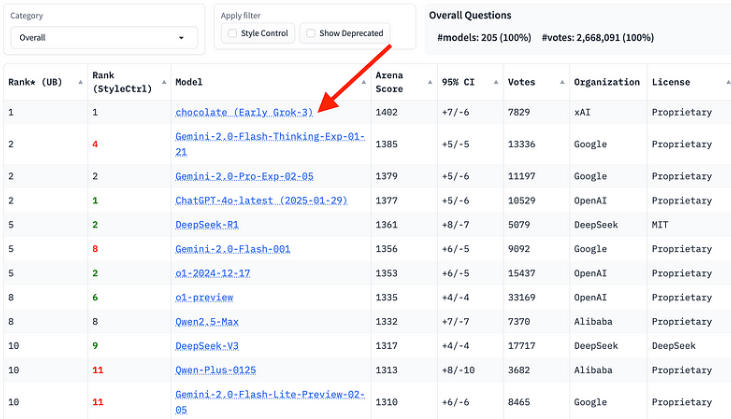Sort by Votes column arrow
Viewport: 731px width, 419px height.
coord(562,82)
